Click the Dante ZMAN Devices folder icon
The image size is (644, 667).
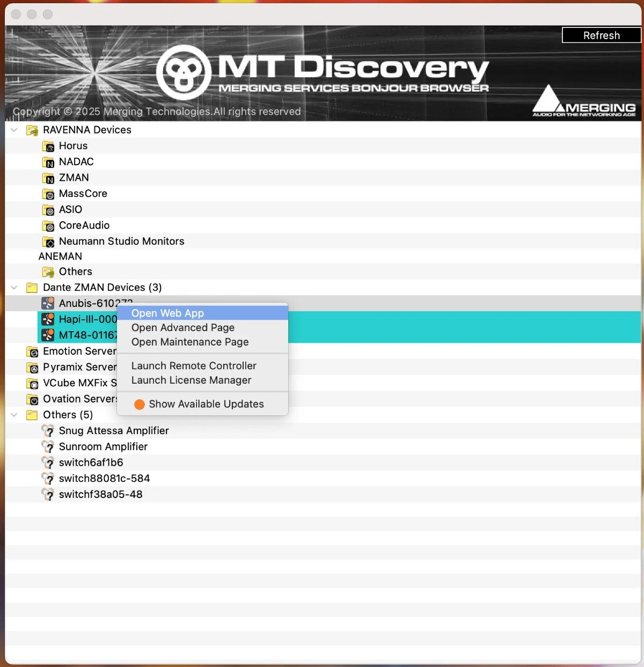(x=32, y=288)
